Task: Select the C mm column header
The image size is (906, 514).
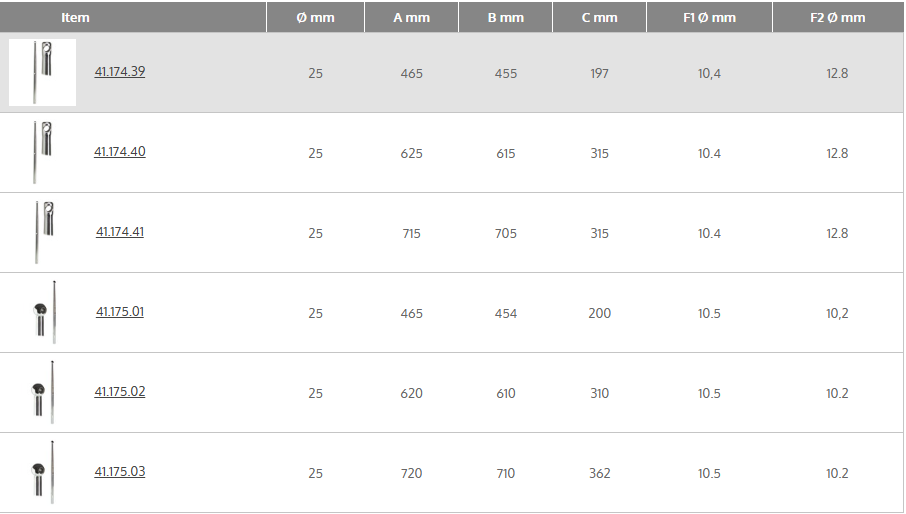Action: 599,18
